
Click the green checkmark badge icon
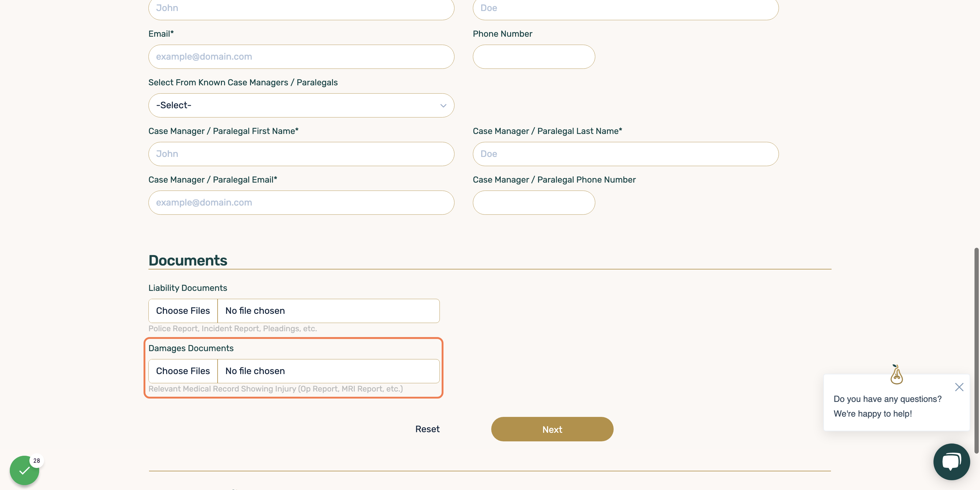coord(24,470)
